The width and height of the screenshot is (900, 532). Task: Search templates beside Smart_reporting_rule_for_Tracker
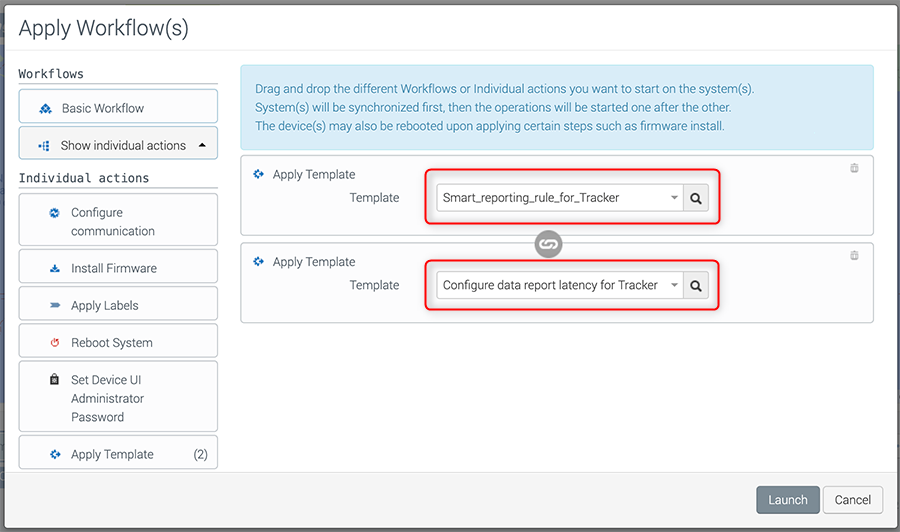pyautogui.click(x=697, y=198)
